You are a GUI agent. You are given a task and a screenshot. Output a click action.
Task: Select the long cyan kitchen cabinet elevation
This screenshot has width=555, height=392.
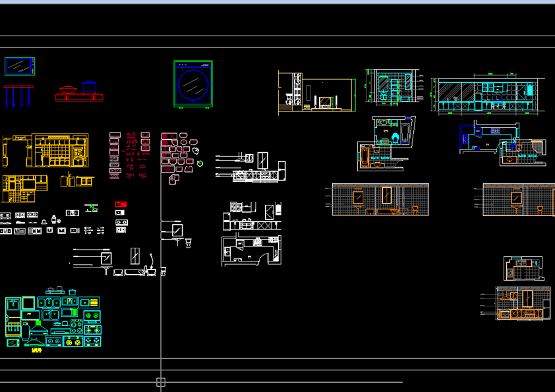[x=488, y=94]
